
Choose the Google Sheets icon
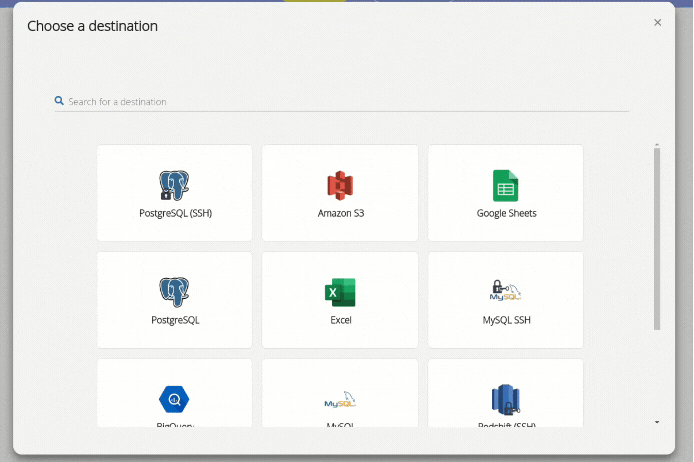pyautogui.click(x=506, y=186)
